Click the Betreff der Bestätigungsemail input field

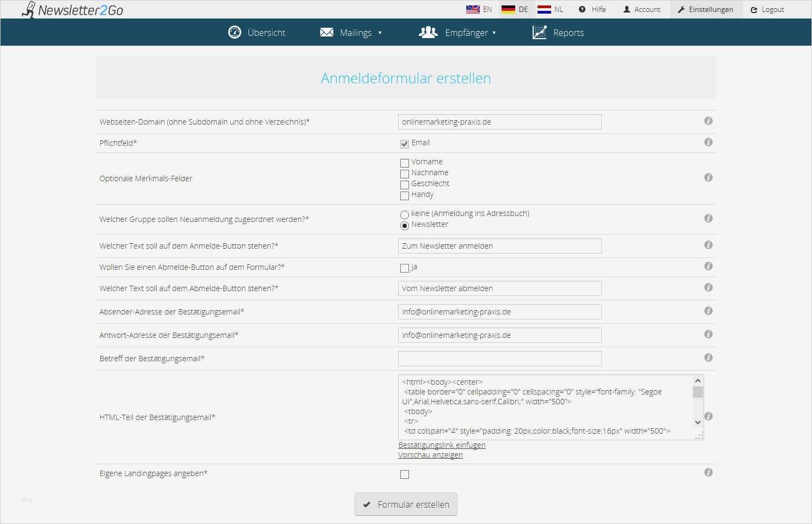click(x=499, y=358)
